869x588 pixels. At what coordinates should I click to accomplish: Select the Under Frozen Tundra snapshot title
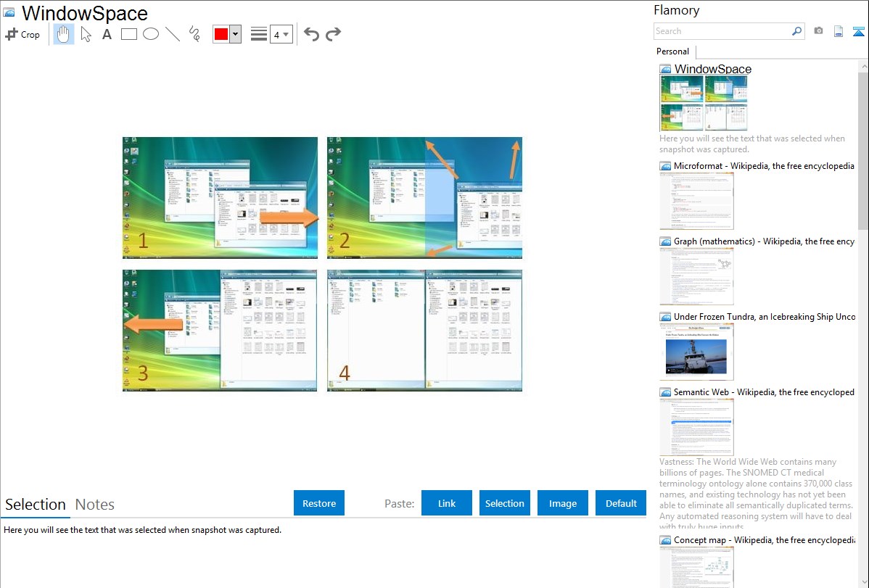[x=765, y=316]
